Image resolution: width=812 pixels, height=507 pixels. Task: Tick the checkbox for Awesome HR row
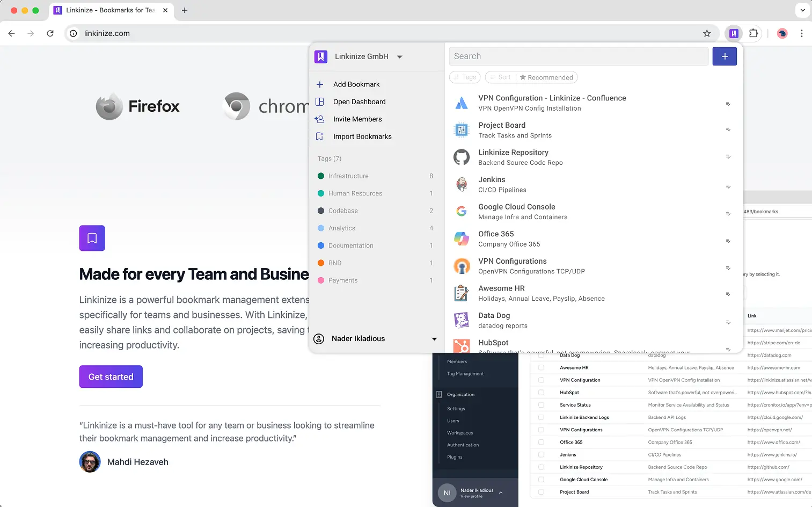coord(541,368)
